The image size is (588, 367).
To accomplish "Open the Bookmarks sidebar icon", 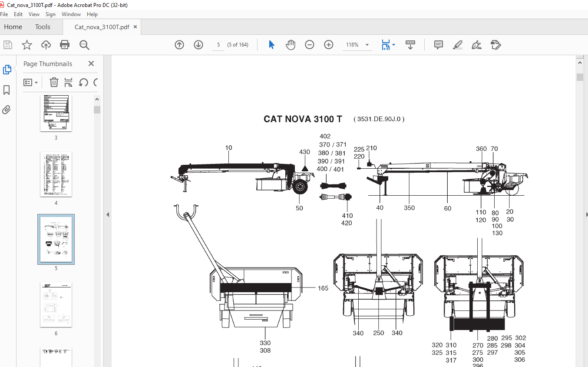I will pos(7,90).
